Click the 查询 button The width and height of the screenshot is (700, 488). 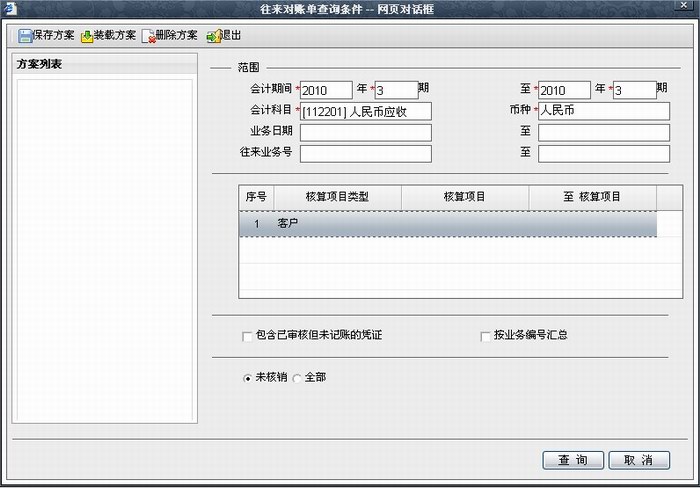(573, 460)
